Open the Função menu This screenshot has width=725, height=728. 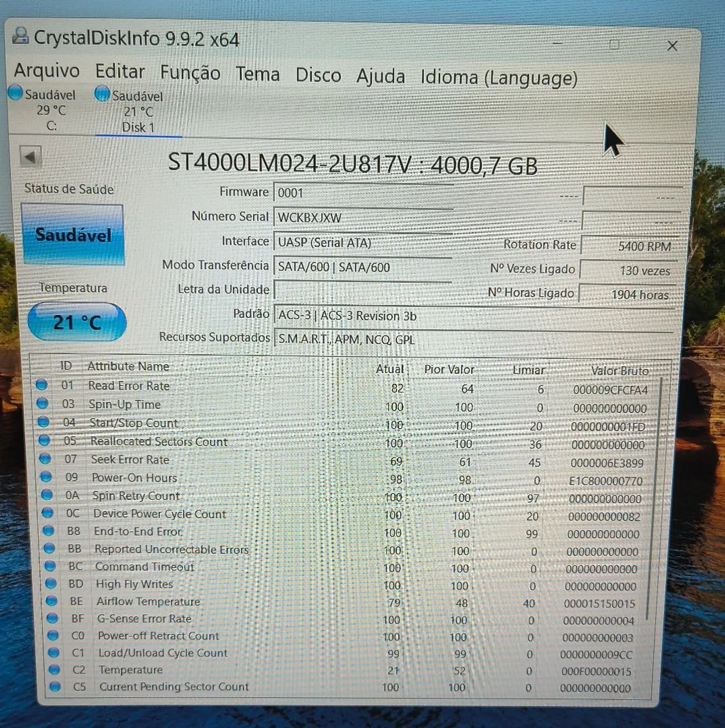pos(190,73)
